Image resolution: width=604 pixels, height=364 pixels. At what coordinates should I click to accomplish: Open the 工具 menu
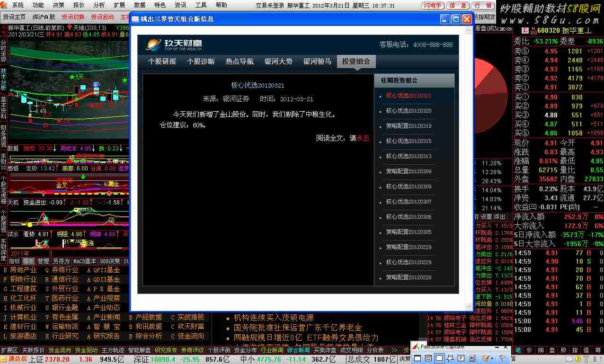point(201,5)
